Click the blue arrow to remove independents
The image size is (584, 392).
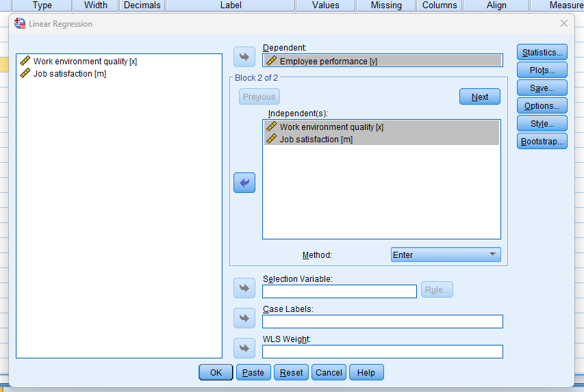pyautogui.click(x=244, y=183)
